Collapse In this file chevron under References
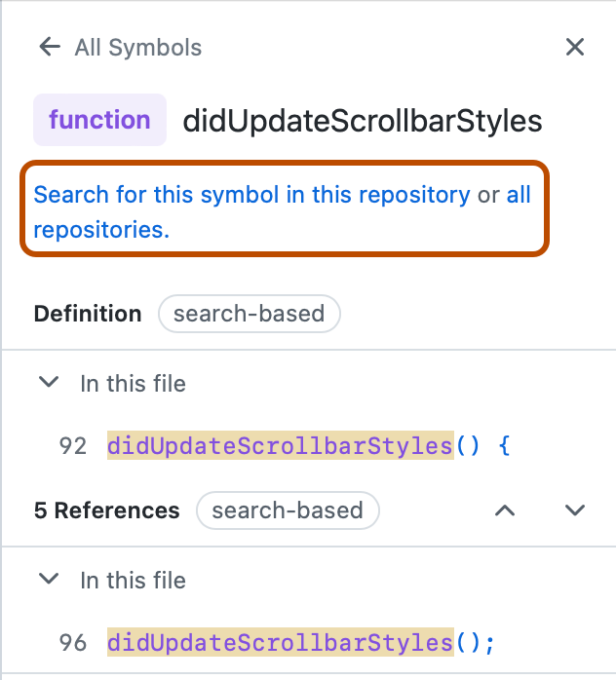This screenshot has height=680, width=616. click(x=48, y=580)
